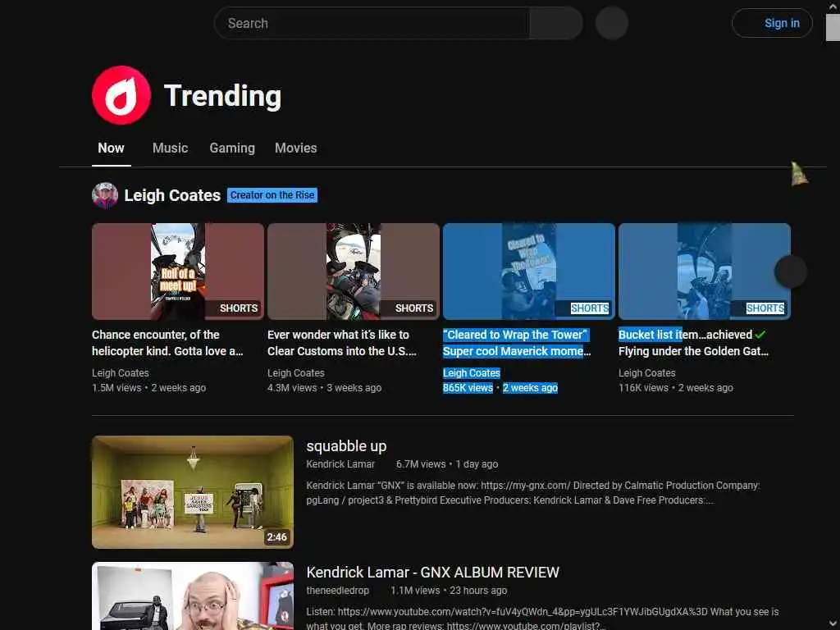Image resolution: width=840 pixels, height=630 pixels.
Task: Click Leigh Coates under the 4.3M views Short
Action: pos(295,373)
